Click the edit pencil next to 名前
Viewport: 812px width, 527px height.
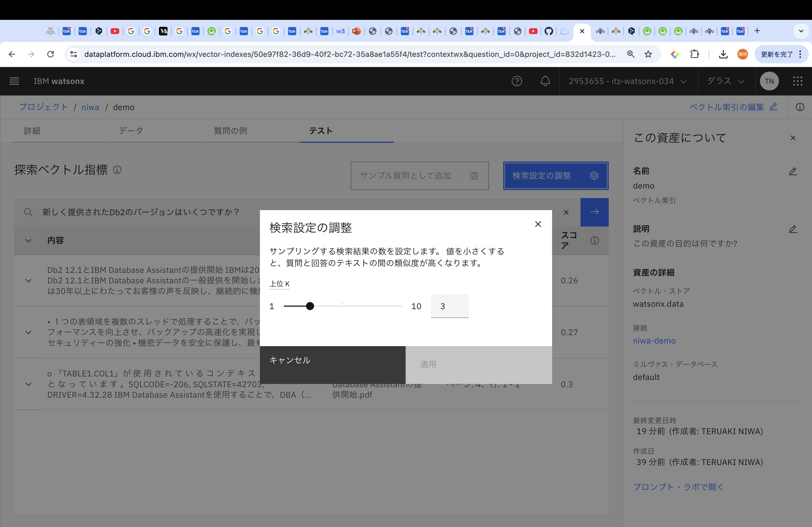[793, 171]
